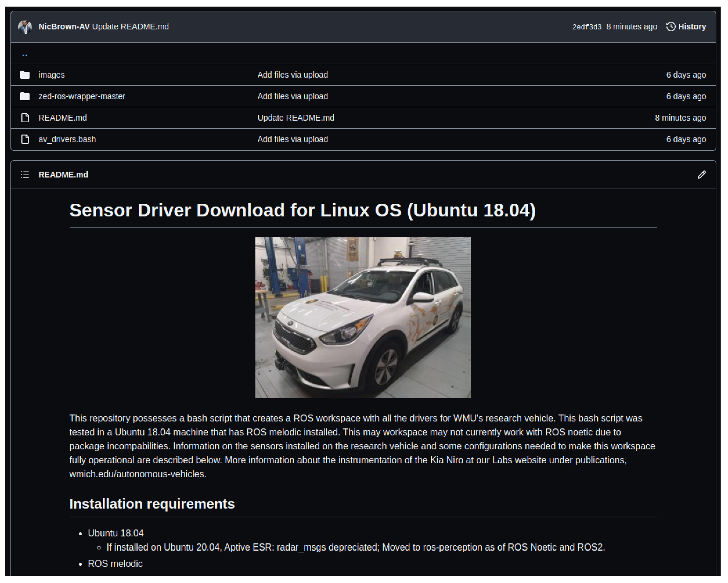Screen dimensions: 728x583
Task: Click the README.md file icon in file list
Action: (25, 118)
